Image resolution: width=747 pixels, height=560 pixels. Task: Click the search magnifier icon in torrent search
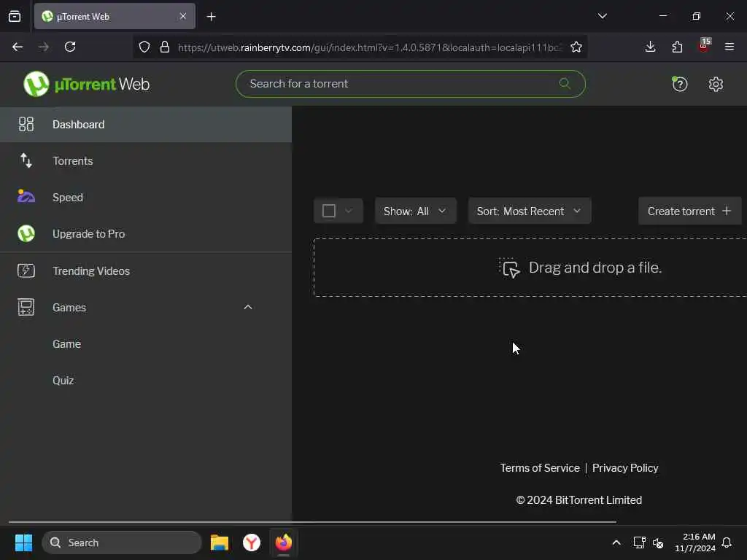tap(565, 84)
